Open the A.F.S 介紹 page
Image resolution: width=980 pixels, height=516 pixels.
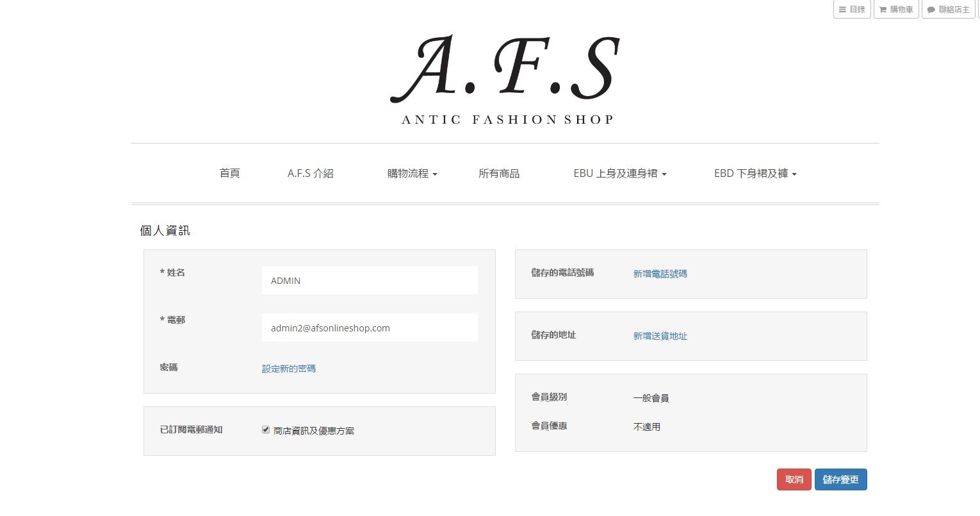tap(311, 173)
